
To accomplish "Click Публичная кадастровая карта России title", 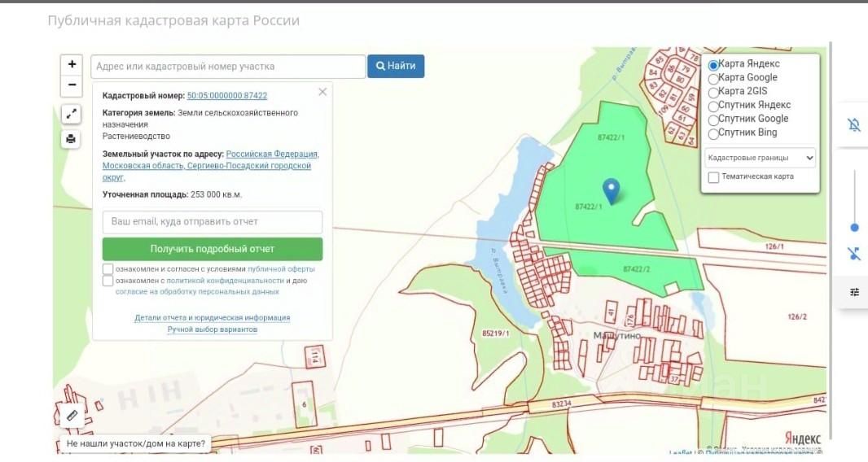I will [173, 20].
